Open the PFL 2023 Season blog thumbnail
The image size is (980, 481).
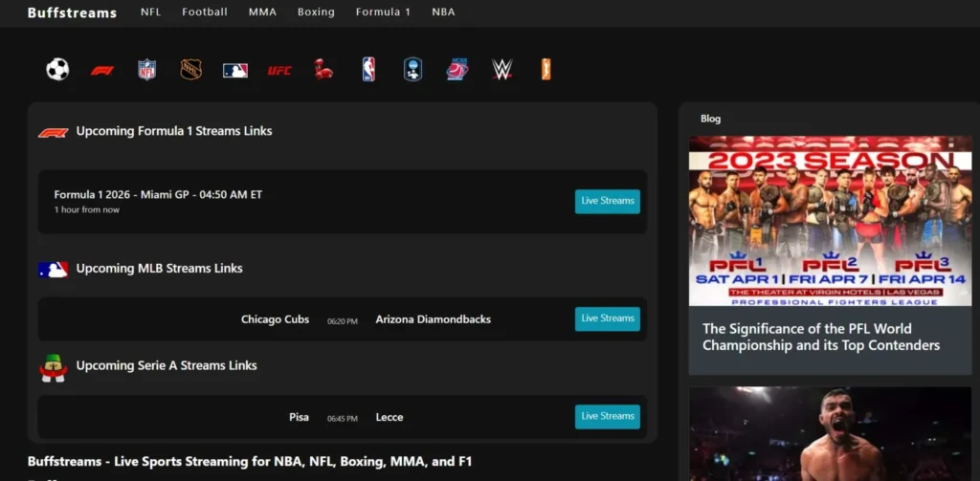point(830,221)
